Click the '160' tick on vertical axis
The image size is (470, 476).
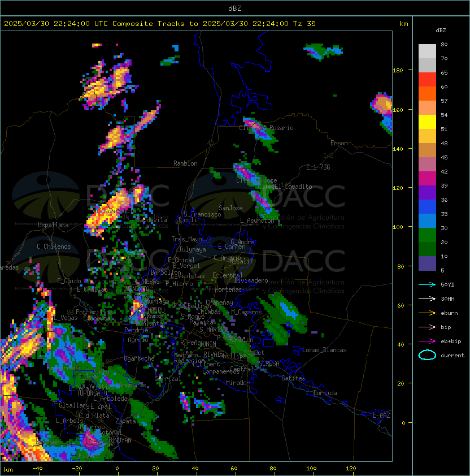click(x=398, y=110)
